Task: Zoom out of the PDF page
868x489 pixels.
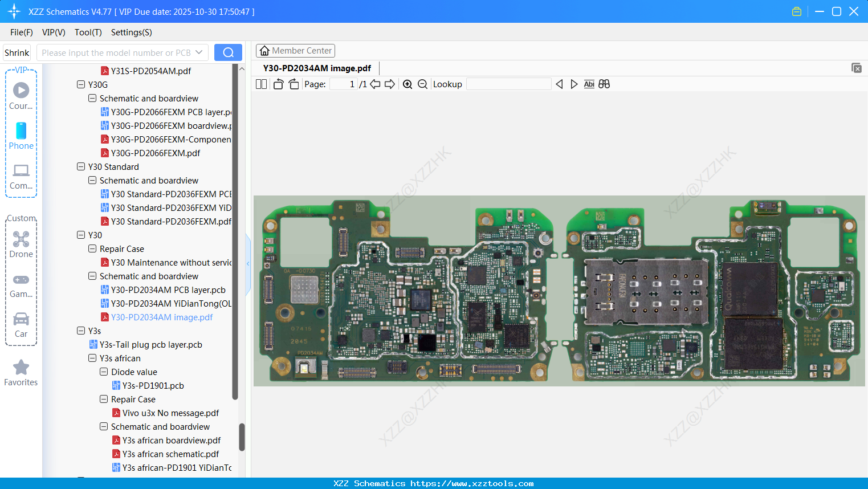Action: 422,84
